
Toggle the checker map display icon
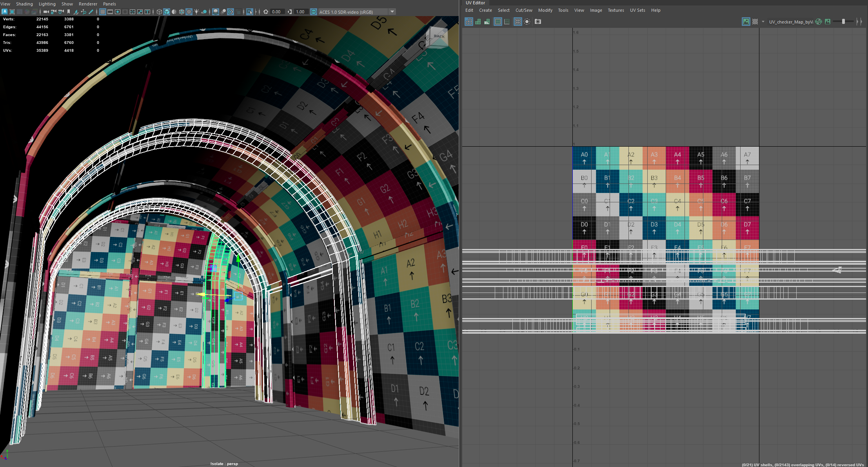[x=755, y=22]
